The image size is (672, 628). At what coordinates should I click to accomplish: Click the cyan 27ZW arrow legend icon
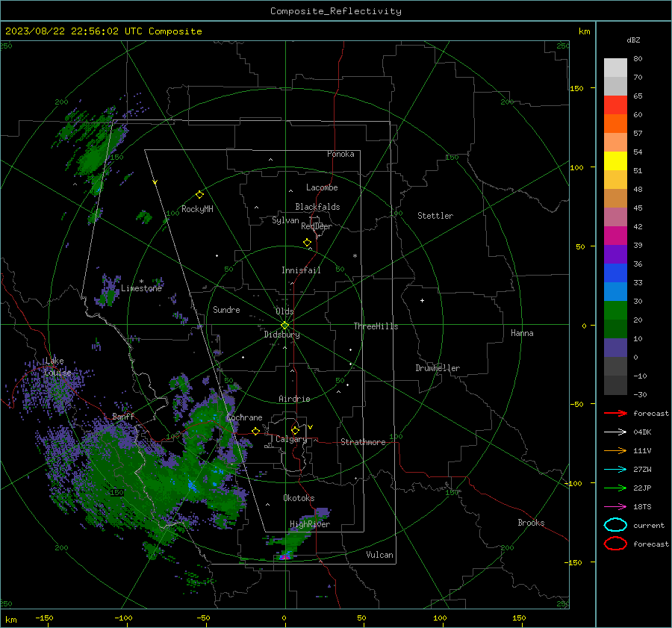(615, 470)
